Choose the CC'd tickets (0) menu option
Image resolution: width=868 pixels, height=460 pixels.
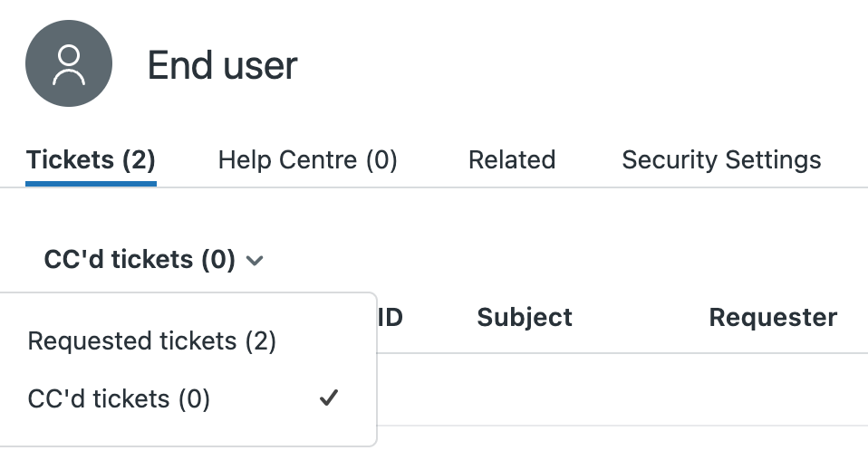point(119,398)
